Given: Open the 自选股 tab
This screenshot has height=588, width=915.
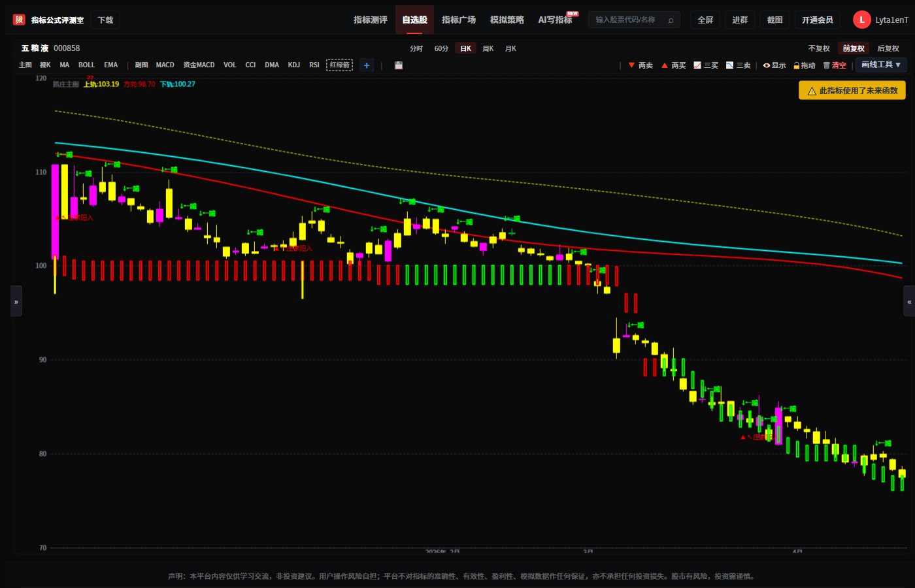Looking at the screenshot, I should [x=414, y=20].
